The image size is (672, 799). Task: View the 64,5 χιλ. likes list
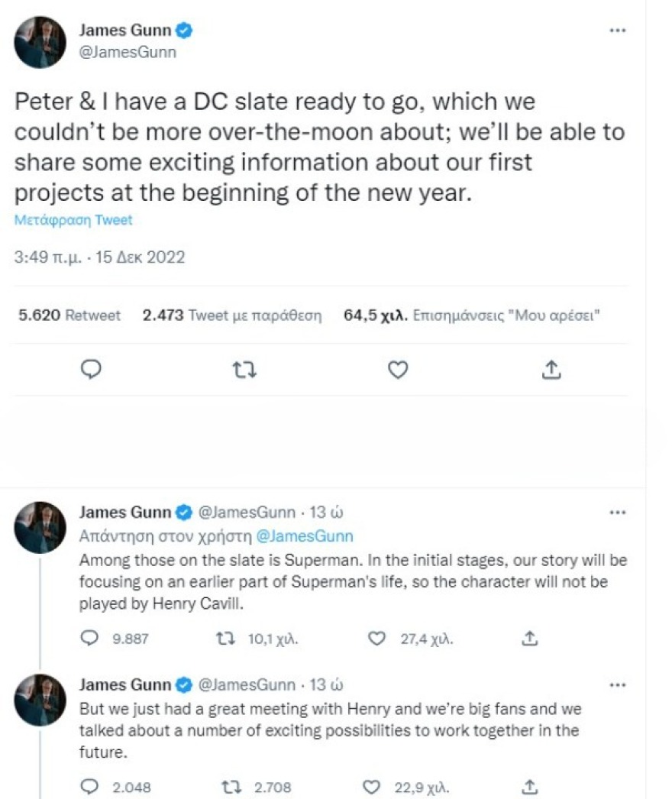[x=470, y=315]
